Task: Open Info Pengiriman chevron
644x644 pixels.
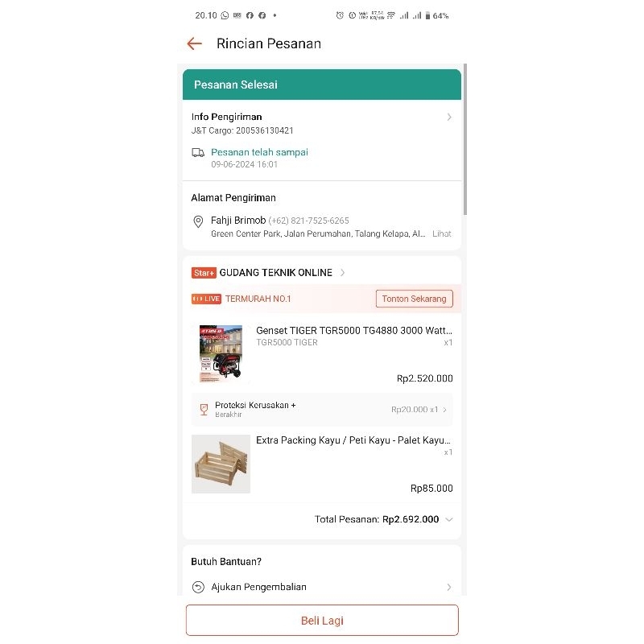Action: (449, 117)
